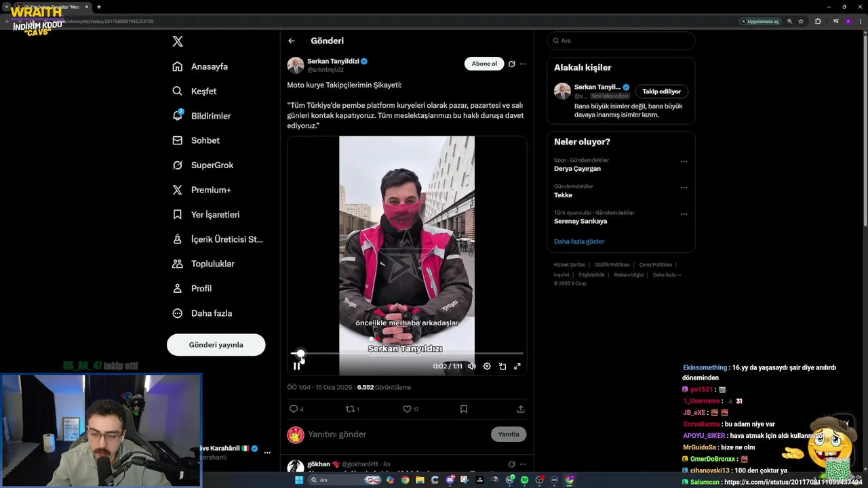Mute the video sound
This screenshot has height=488, width=868.
471,366
